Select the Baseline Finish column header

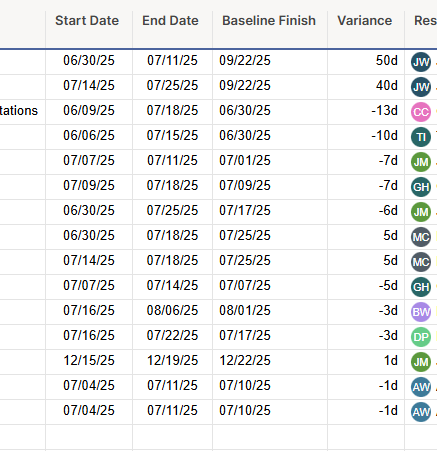[x=269, y=21]
